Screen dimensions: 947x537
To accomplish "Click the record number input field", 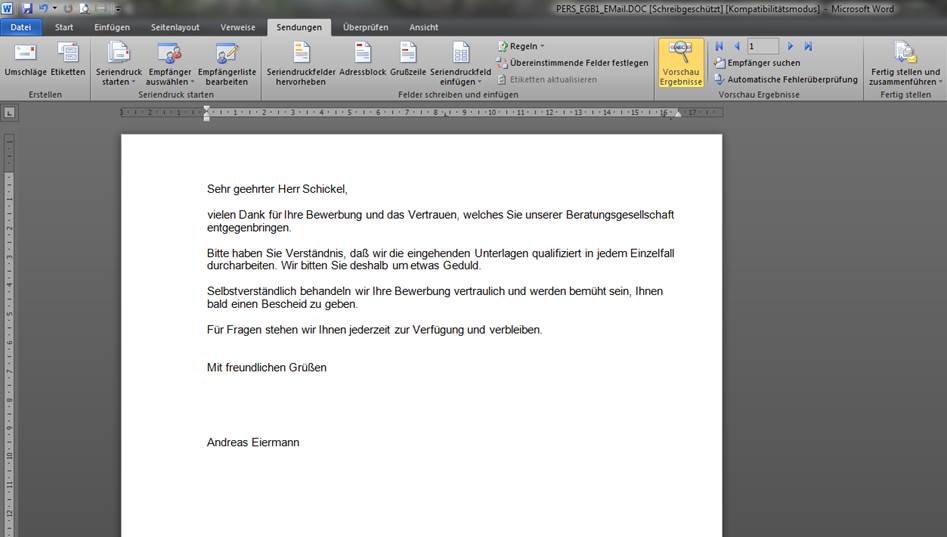I will [x=763, y=46].
